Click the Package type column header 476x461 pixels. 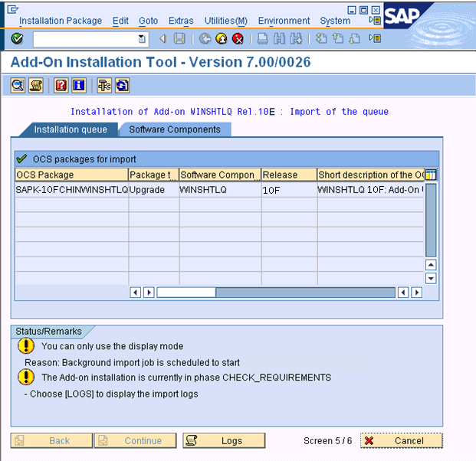click(x=153, y=175)
